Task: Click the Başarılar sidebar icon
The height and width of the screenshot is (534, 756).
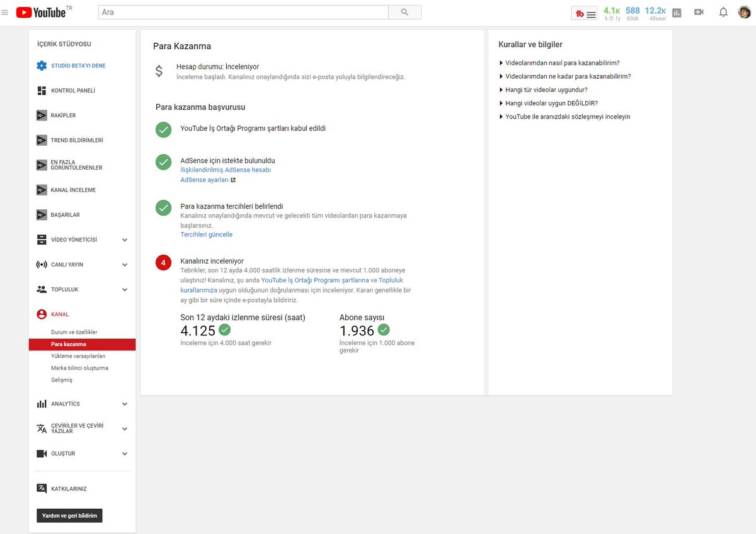Action: (42, 215)
